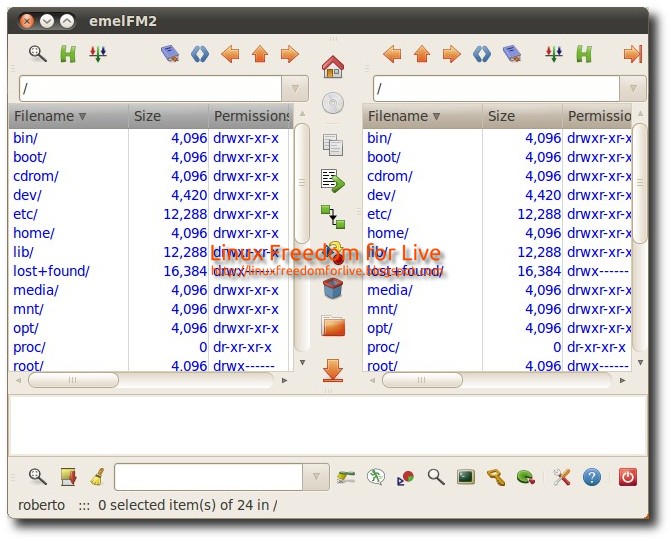
Task: Click the plain magnifier icon in the bottom toolbar
Action: (x=436, y=476)
